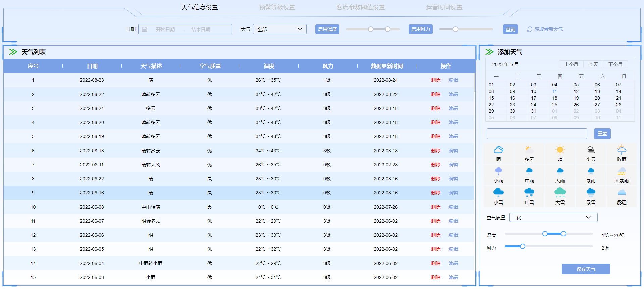Screen dimensions: 644x289
Task: Select the 多云 partly cloudy icon
Action: (529, 150)
